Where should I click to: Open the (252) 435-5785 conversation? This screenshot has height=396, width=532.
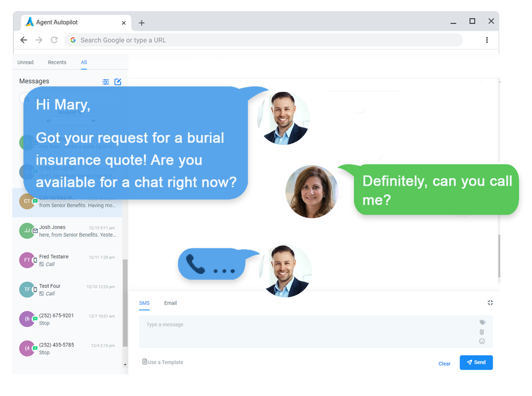pyautogui.click(x=67, y=348)
